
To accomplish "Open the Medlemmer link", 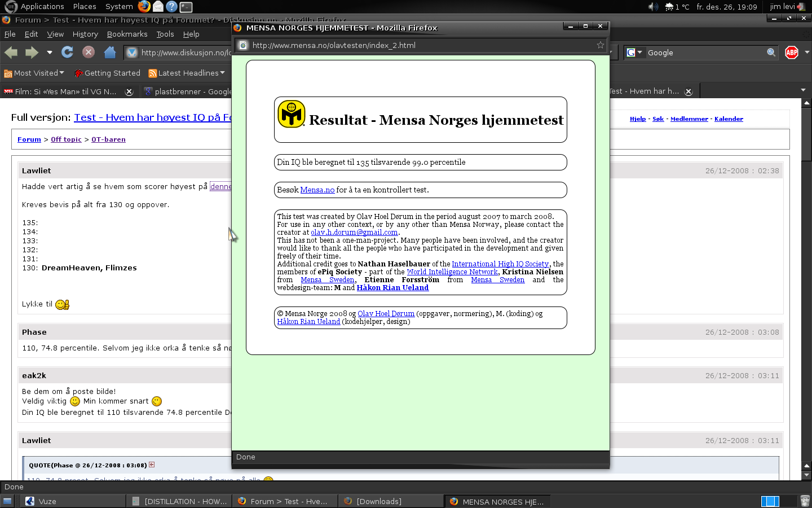I will coord(689,119).
